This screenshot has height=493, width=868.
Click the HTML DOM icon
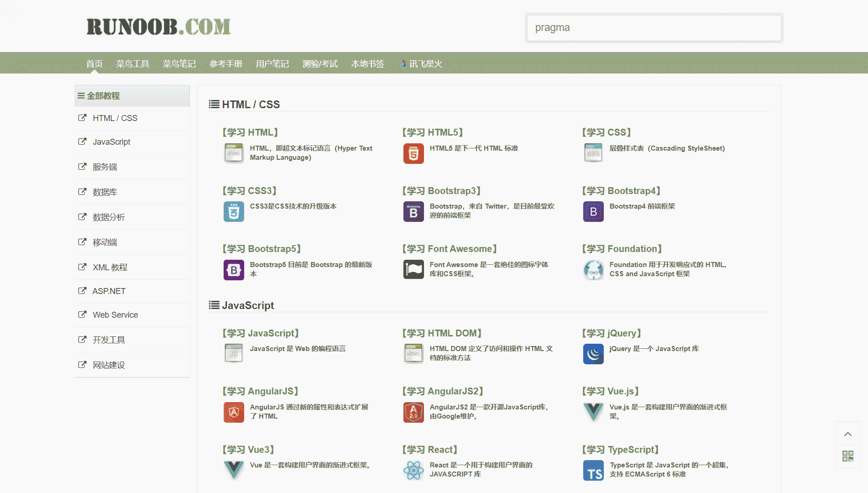[413, 354]
